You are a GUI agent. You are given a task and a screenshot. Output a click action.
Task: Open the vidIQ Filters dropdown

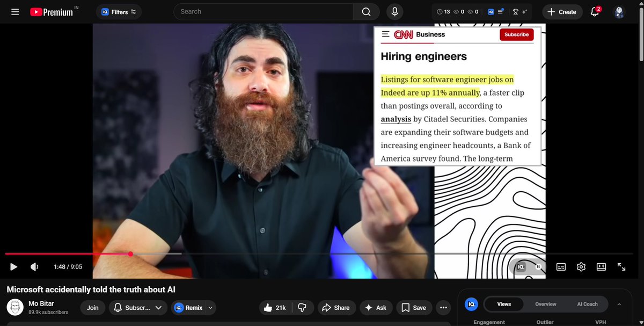click(x=119, y=12)
